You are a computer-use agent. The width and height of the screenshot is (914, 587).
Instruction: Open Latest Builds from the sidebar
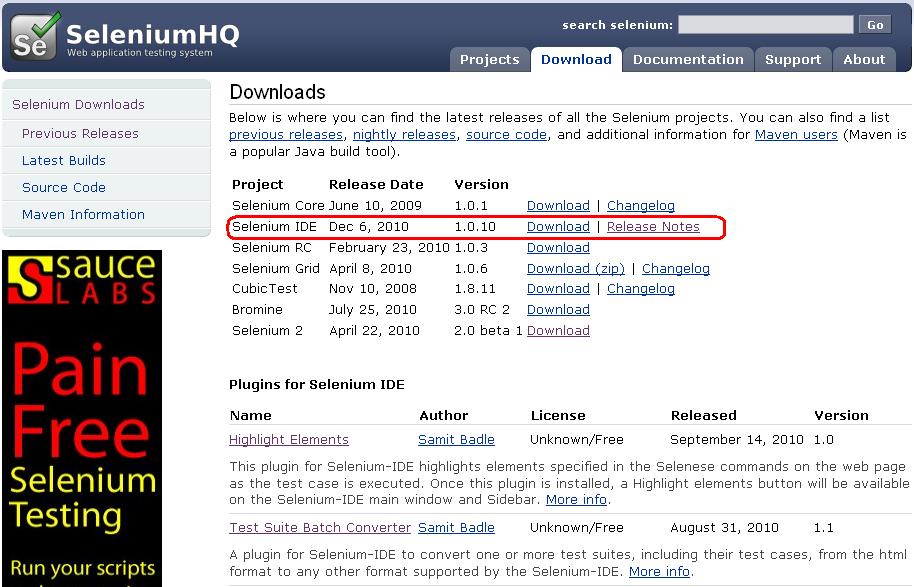[x=62, y=160]
